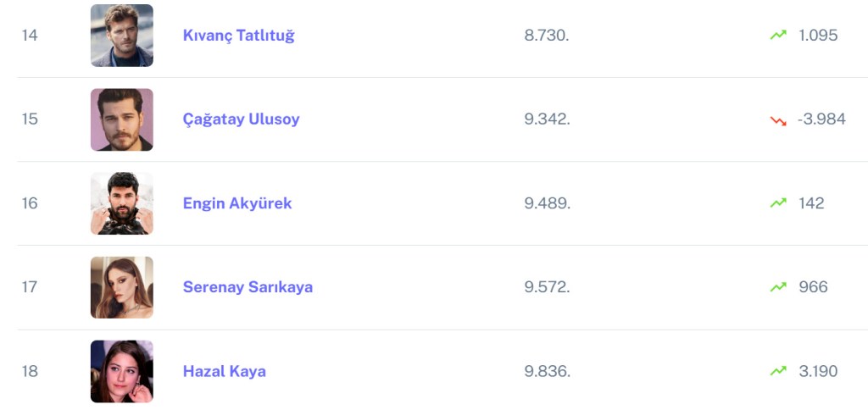This screenshot has height=410, width=868.
Task: Open the Kıvanç Tatlıtuğ profile link
Action: 238,36
